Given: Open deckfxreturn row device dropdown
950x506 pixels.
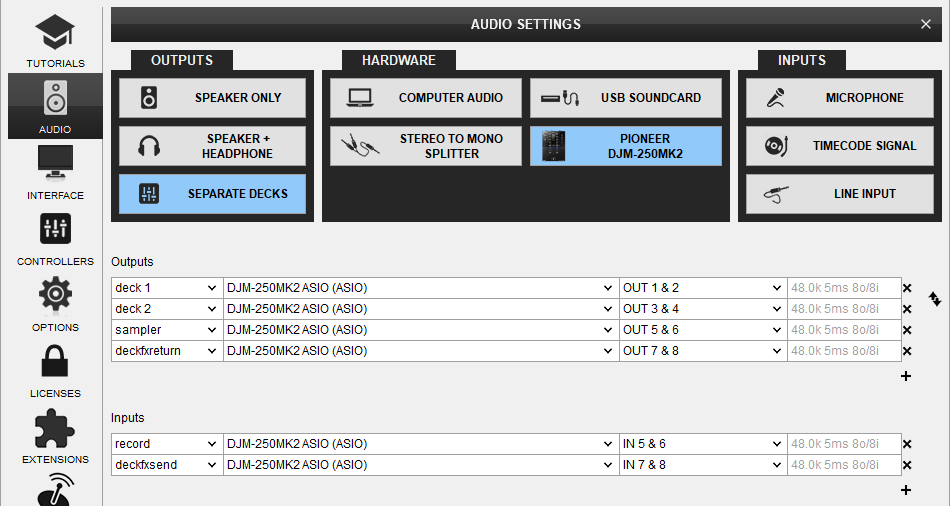Looking at the screenshot, I should coord(421,351).
